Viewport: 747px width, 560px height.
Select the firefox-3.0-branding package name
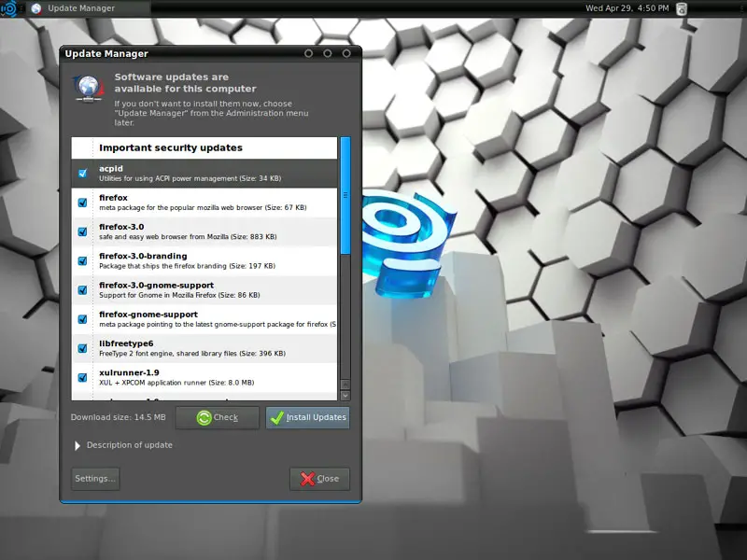[143, 256]
